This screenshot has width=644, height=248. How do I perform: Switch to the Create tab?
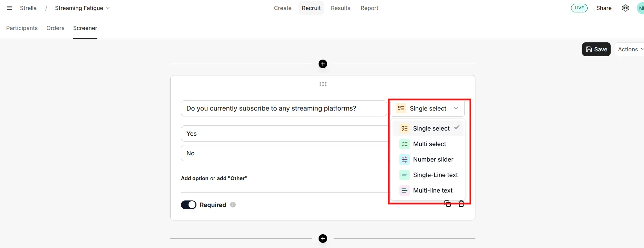[x=282, y=8]
